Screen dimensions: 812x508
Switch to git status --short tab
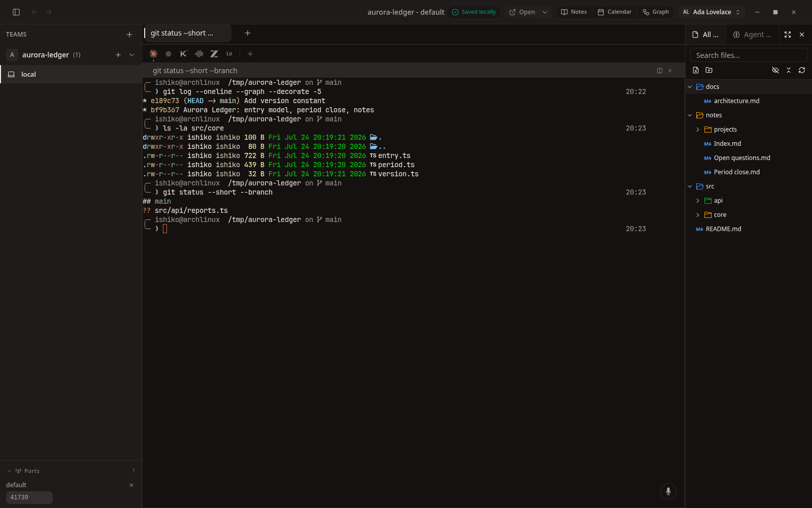pyautogui.click(x=187, y=33)
